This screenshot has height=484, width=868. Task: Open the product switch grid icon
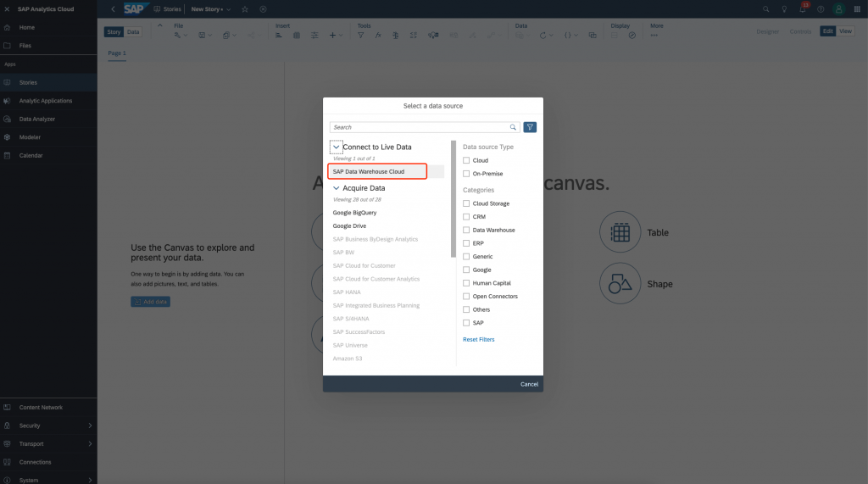pos(857,8)
